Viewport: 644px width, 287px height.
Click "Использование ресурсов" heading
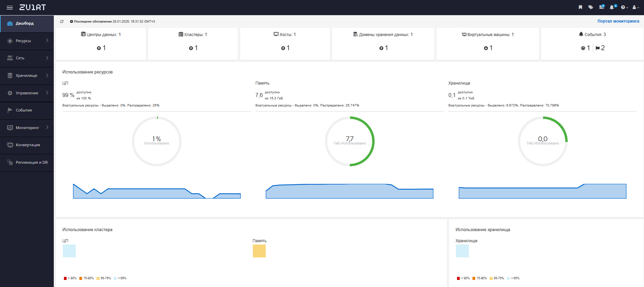87,72
